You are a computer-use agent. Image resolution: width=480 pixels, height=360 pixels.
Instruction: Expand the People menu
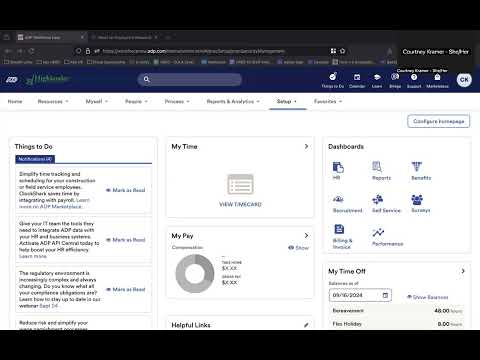(136, 101)
